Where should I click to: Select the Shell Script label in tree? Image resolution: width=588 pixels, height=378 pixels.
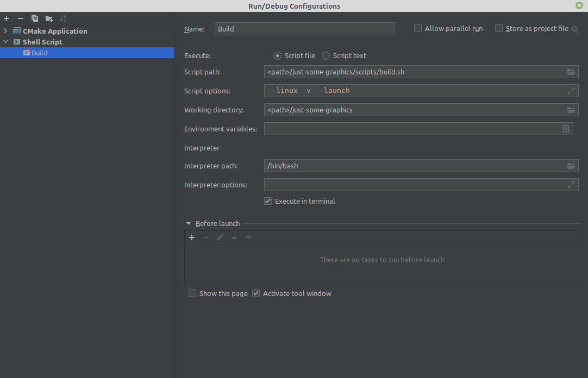click(42, 42)
